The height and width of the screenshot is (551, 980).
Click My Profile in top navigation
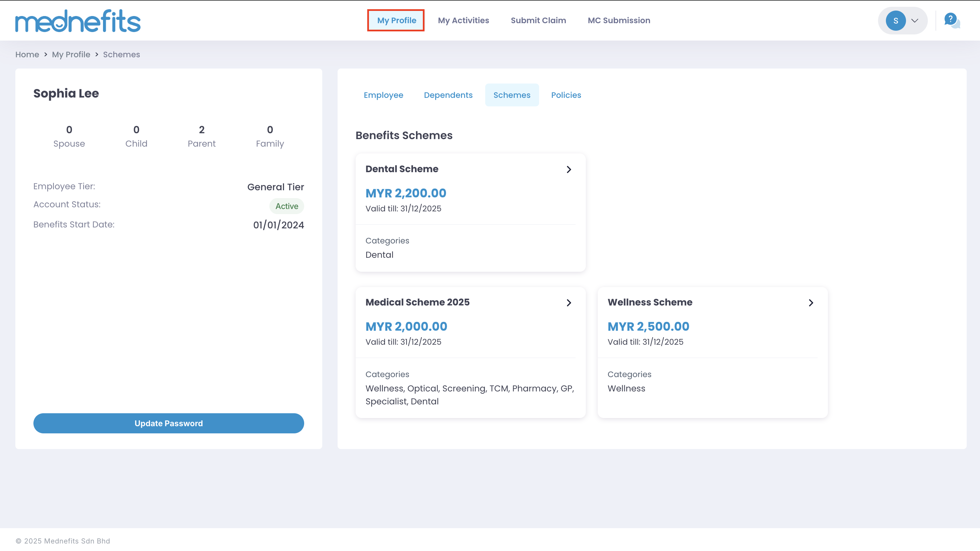point(396,20)
